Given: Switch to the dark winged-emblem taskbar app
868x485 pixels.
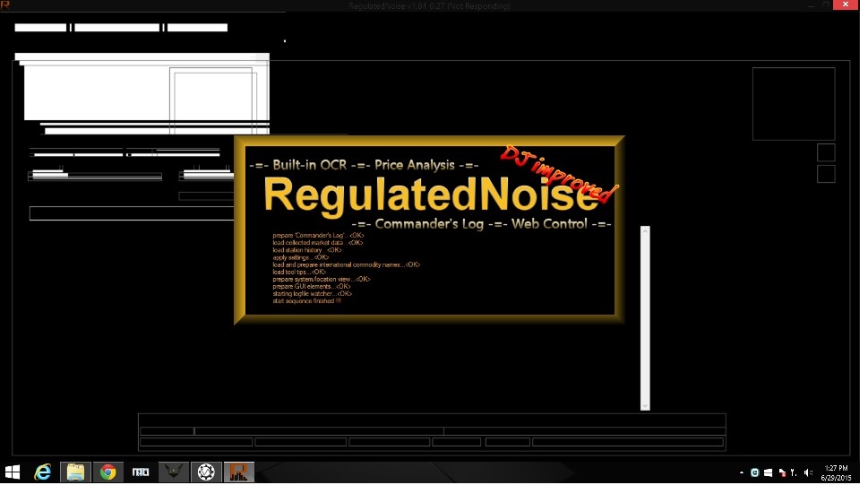Looking at the screenshot, I should [173, 472].
